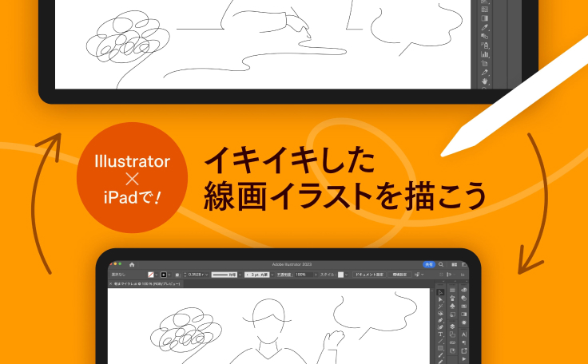This screenshot has height=364, width=588.
Task: Click the Stroke color swatch in control bar
Action: click(164, 275)
